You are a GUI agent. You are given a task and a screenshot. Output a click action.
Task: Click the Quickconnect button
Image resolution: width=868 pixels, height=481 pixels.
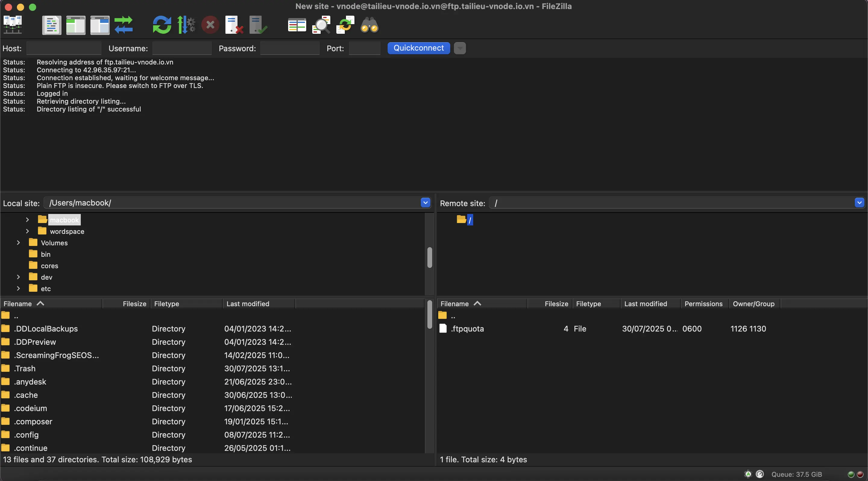click(419, 48)
